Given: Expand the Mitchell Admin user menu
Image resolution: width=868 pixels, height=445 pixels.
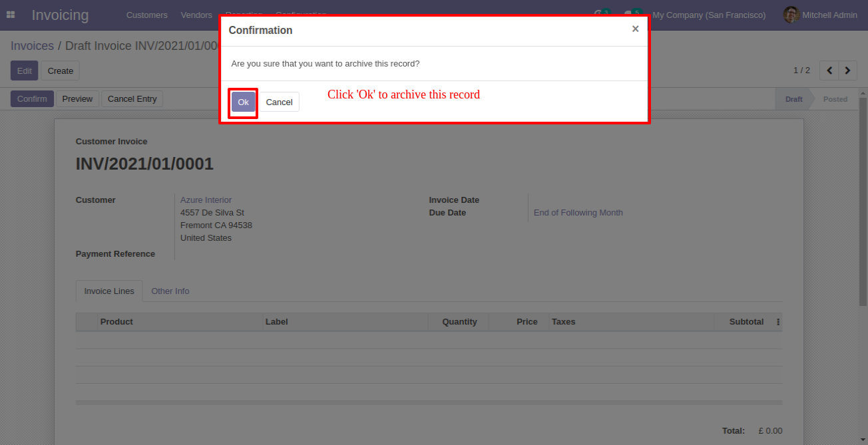Looking at the screenshot, I should 831,15.
